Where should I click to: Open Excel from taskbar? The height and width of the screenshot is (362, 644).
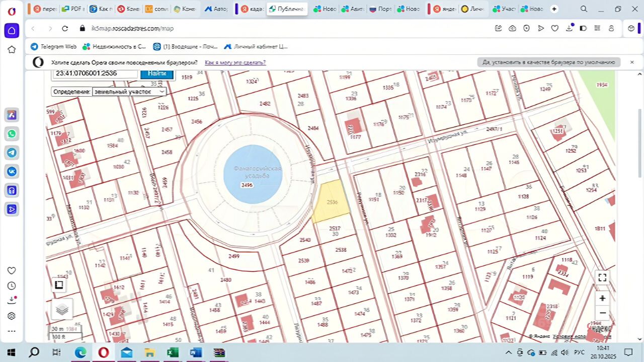[173, 352]
